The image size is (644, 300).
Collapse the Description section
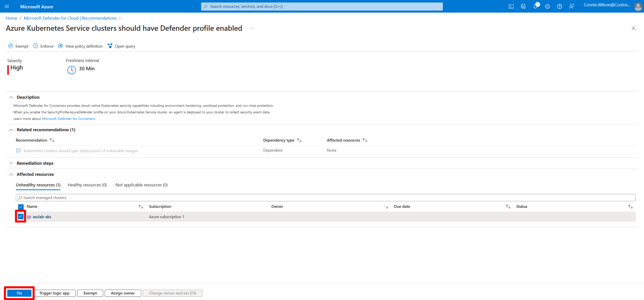[x=11, y=97]
